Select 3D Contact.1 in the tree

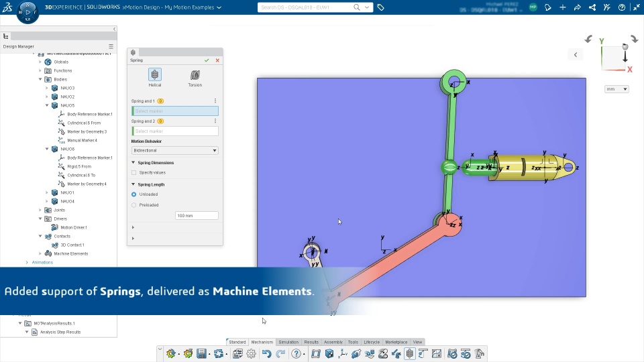[x=72, y=245]
